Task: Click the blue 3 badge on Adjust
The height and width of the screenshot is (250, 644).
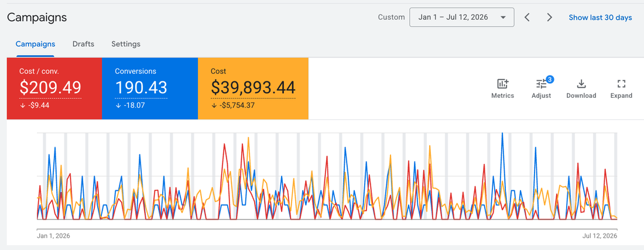Action: tap(550, 79)
